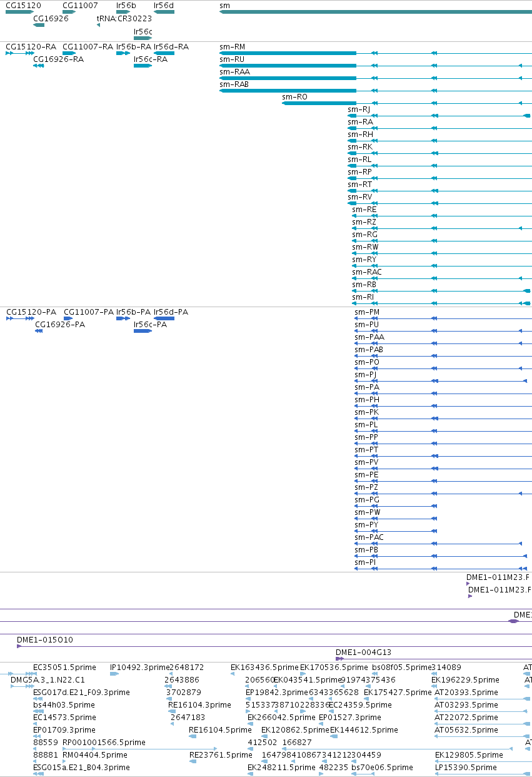Click the sm-PU protein label

pyautogui.click(x=366, y=325)
